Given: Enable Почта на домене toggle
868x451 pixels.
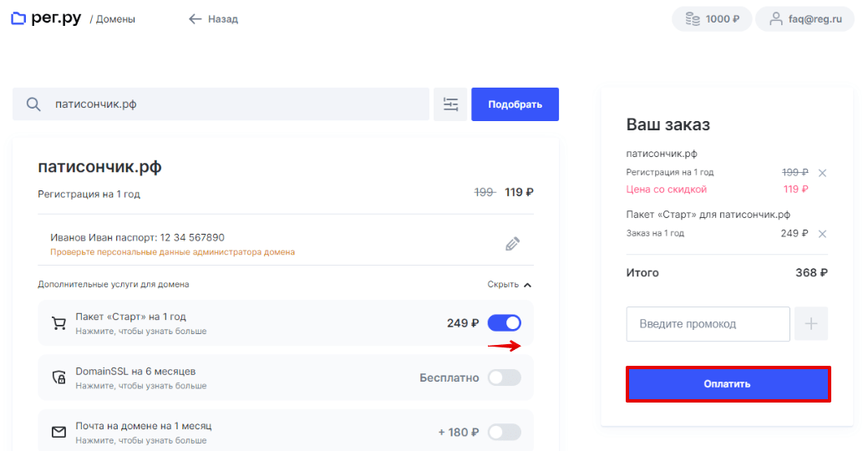Looking at the screenshot, I should 505,432.
